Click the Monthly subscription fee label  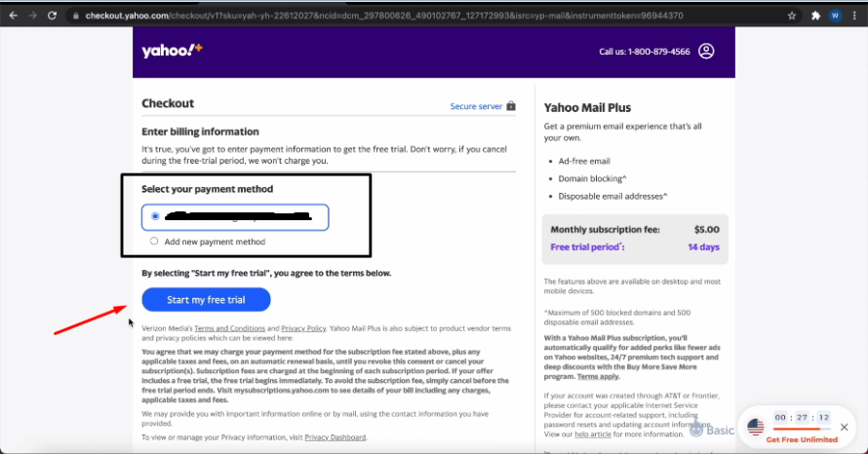click(605, 230)
